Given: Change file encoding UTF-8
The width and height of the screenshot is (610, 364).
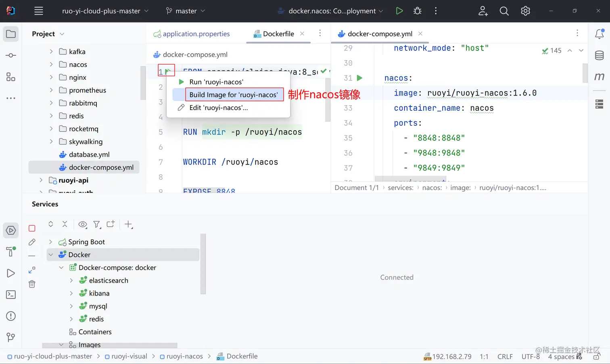Looking at the screenshot, I should click(x=531, y=357).
